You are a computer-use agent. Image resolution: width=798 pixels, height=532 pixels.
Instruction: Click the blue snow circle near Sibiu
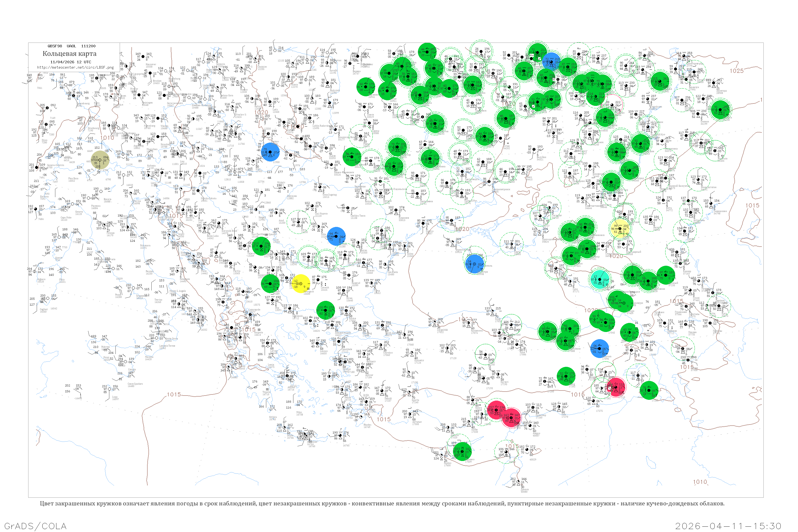336,236
